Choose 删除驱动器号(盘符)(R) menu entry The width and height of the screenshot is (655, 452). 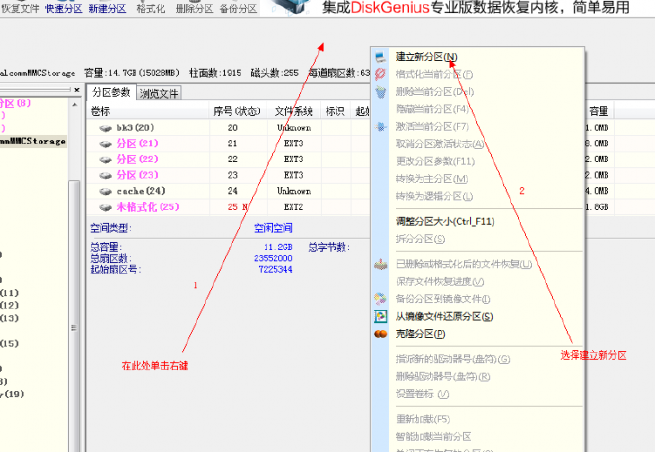click(443, 376)
